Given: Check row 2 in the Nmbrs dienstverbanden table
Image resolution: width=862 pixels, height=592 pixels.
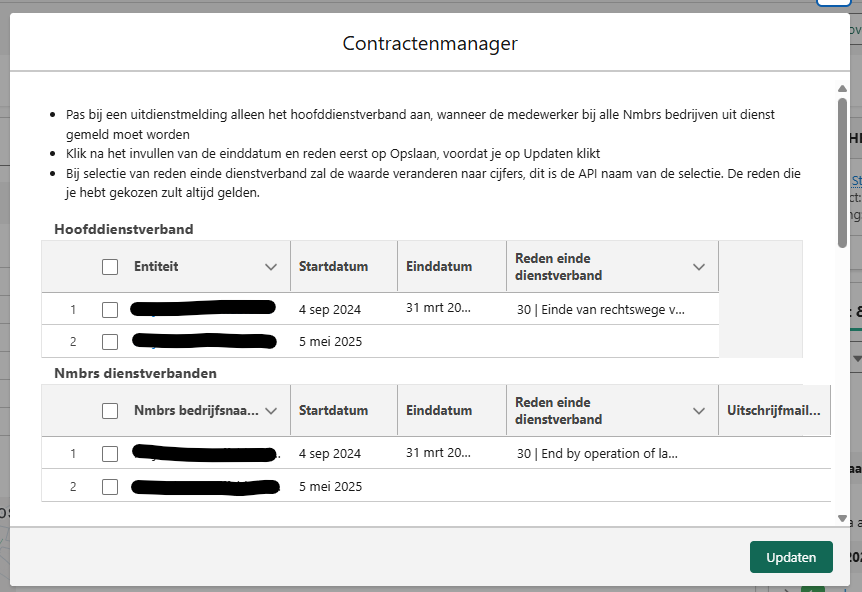Looking at the screenshot, I should pos(110,487).
